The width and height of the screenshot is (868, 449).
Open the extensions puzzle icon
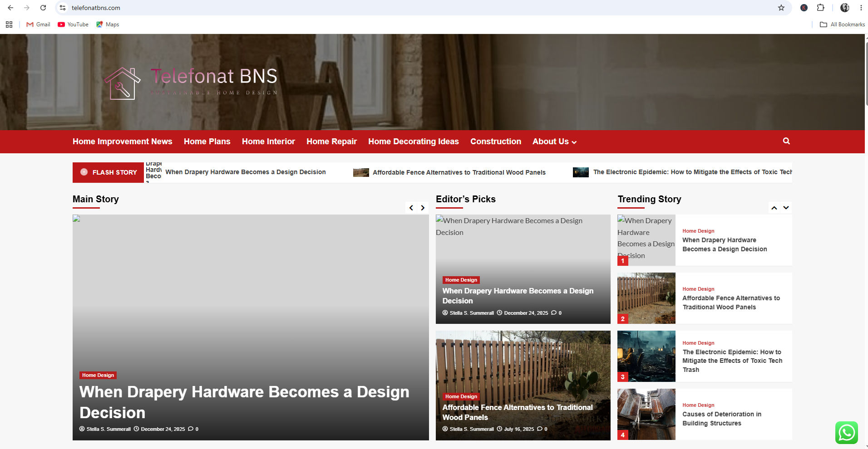tap(820, 8)
